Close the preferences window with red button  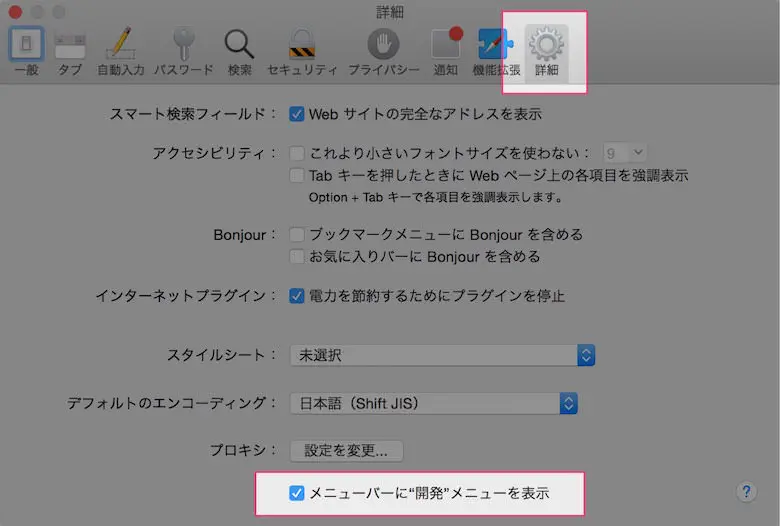pos(15,11)
